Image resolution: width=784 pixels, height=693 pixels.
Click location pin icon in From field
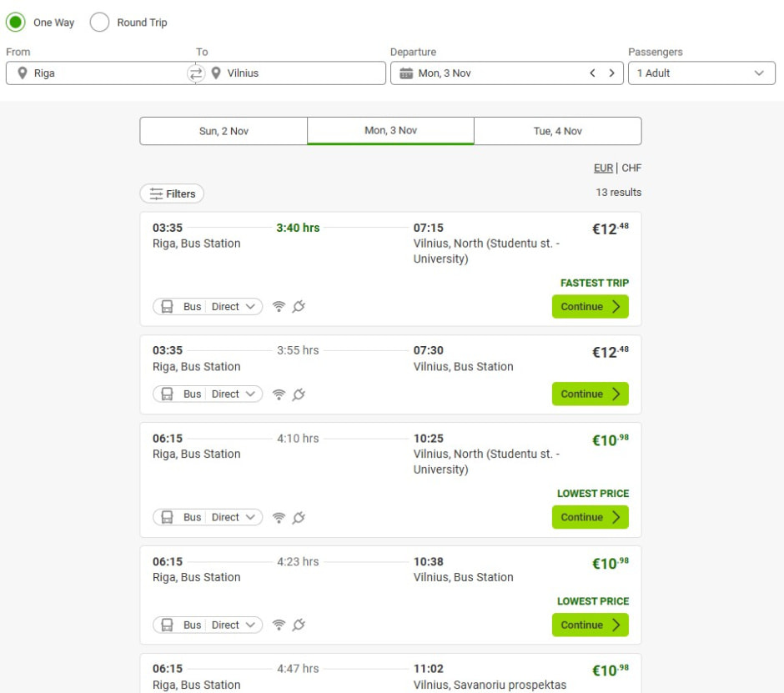coord(23,73)
